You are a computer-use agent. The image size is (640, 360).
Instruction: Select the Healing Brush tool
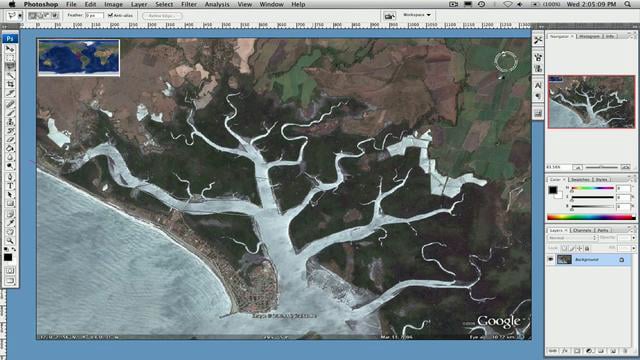tap(10, 104)
